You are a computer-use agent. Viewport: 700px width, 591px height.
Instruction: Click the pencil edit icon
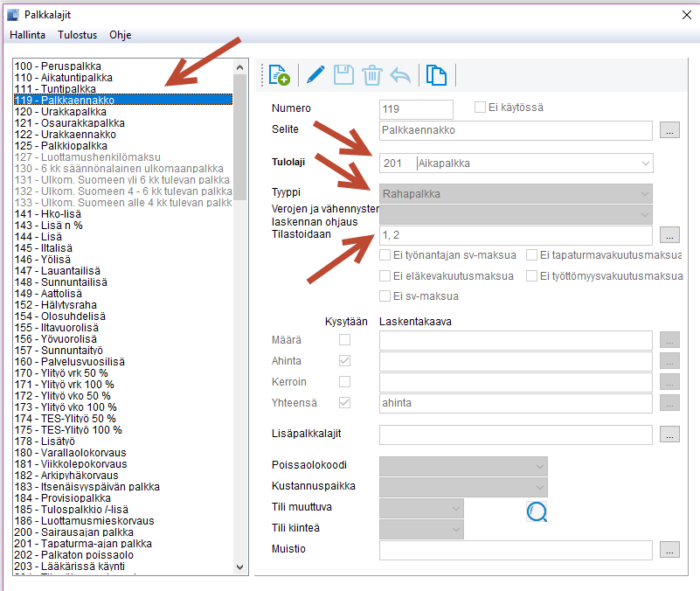(x=315, y=75)
